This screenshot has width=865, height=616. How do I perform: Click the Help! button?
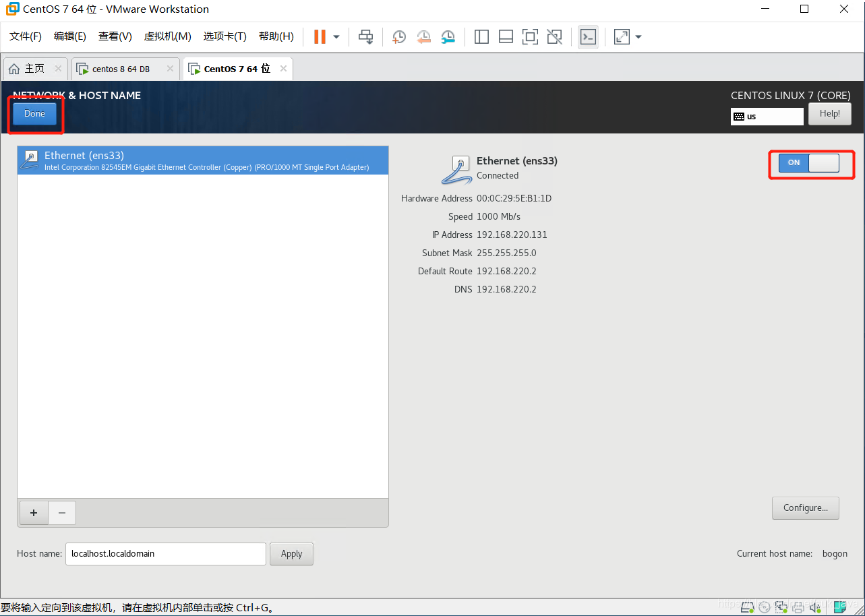point(830,113)
